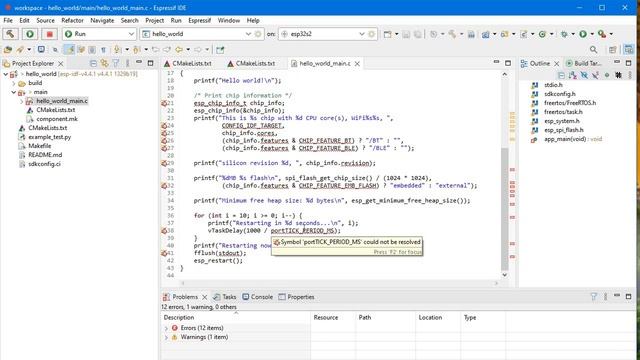
Task: Stop execution with the red Stop button
Action: pyautogui.click(x=49, y=34)
